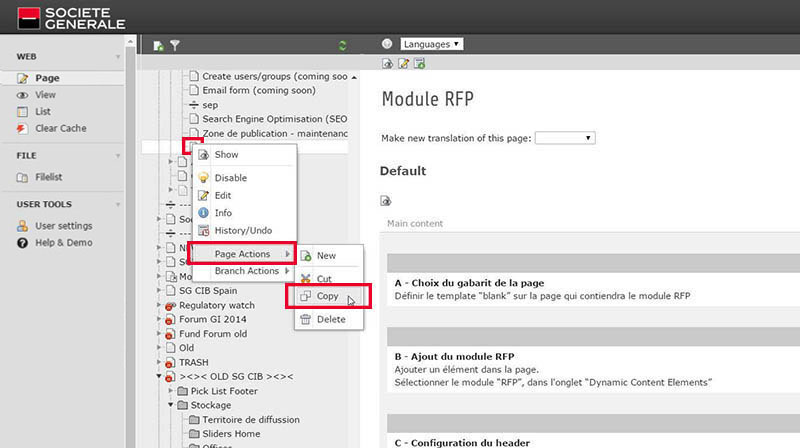Click the Societe Generale logo
Viewport: 800px width, 448px height.
click(x=71, y=18)
